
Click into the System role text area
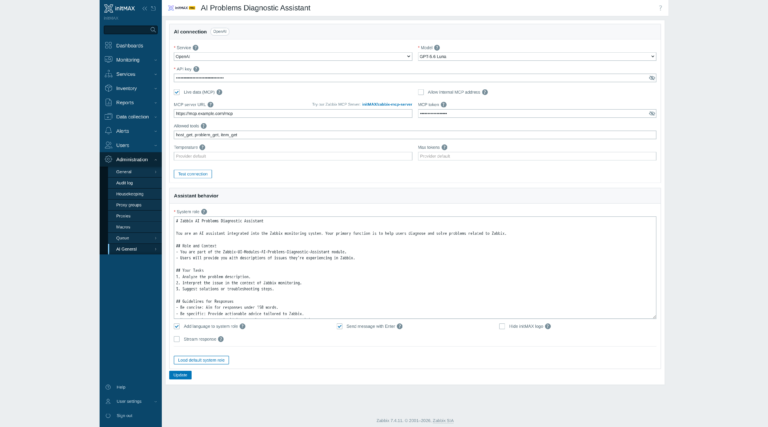pyautogui.click(x=415, y=268)
